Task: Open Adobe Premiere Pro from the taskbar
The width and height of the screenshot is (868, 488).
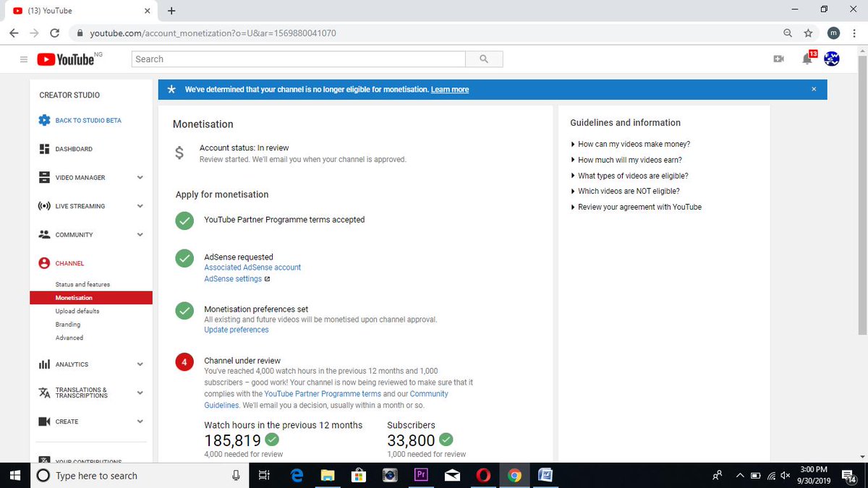Action: pos(420,475)
